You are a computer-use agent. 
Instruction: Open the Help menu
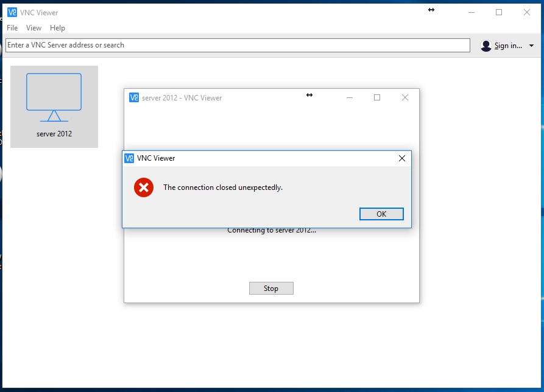click(x=57, y=28)
